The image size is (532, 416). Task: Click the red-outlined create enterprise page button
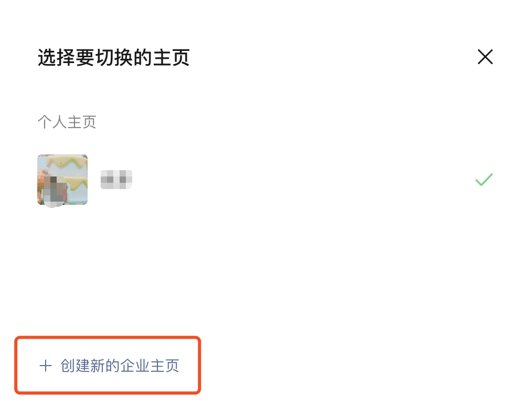[108, 366]
